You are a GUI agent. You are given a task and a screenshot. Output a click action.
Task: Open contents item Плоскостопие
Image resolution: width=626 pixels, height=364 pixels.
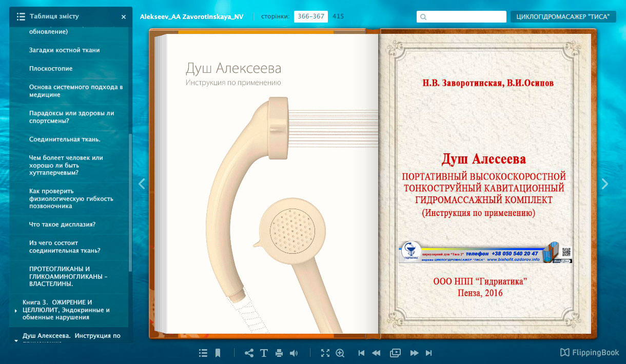click(51, 69)
